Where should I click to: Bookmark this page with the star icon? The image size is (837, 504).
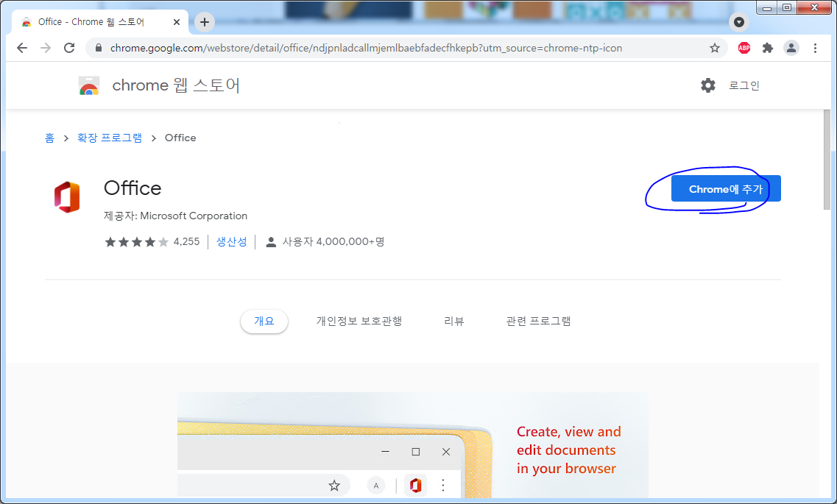coord(715,48)
